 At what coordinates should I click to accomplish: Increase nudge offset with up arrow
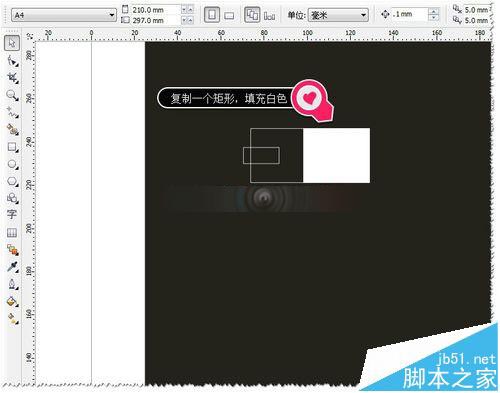pos(433,11)
